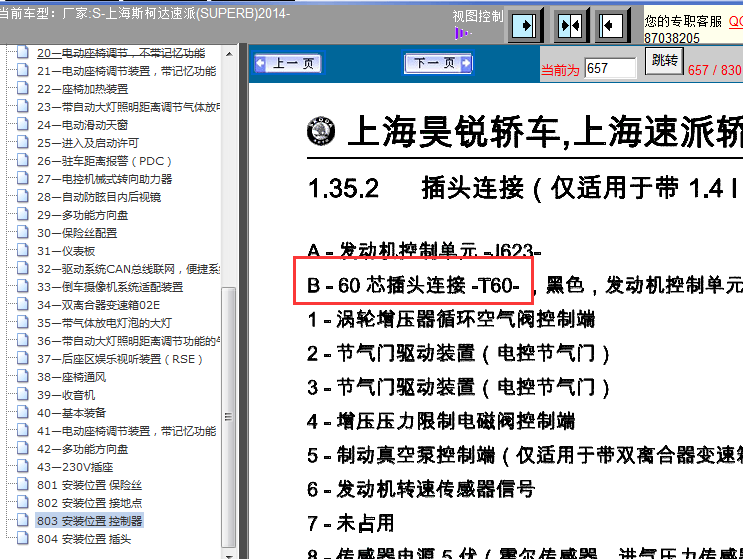Viewport: 743px width, 559px height.
Task: Go to next page with 下一页 button
Action: (438, 63)
